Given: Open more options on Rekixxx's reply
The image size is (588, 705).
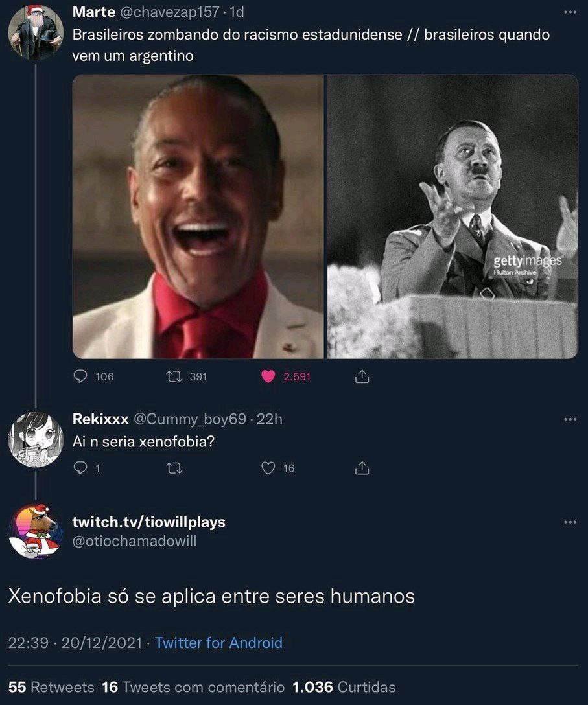Looking at the screenshot, I should pos(570,419).
